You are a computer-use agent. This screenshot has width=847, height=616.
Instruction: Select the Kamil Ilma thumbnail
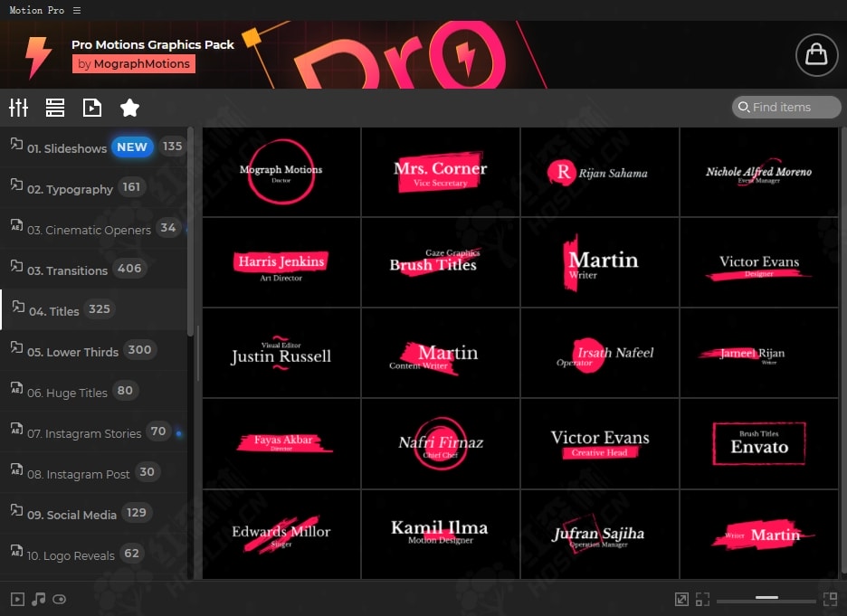point(441,535)
